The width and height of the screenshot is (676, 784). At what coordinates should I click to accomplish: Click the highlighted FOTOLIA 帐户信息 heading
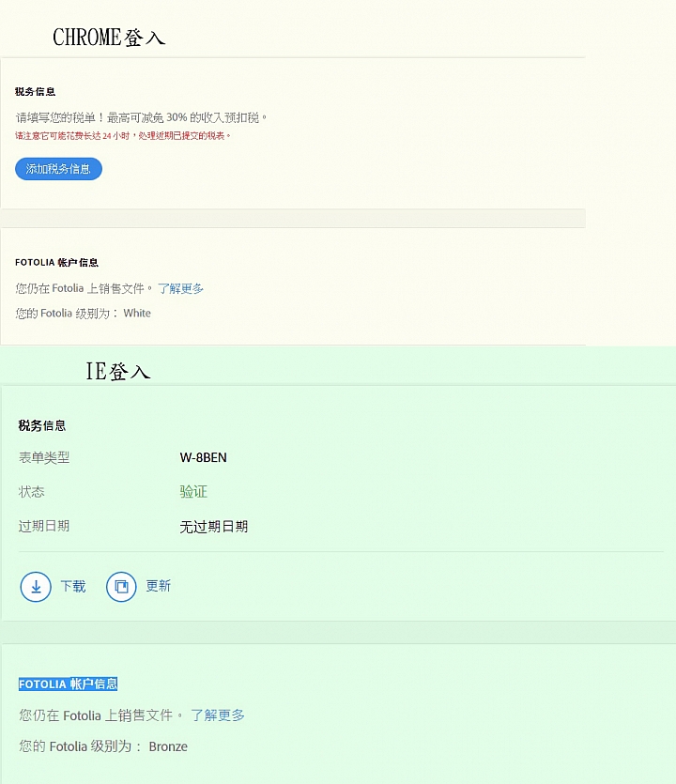(68, 684)
